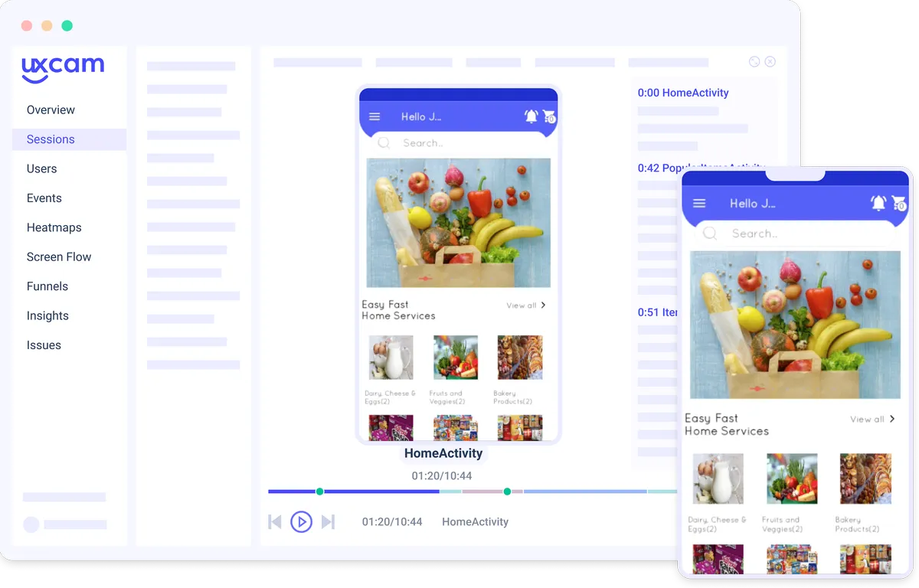Click View all in recorded phone
919x588 pixels.
[525, 305]
